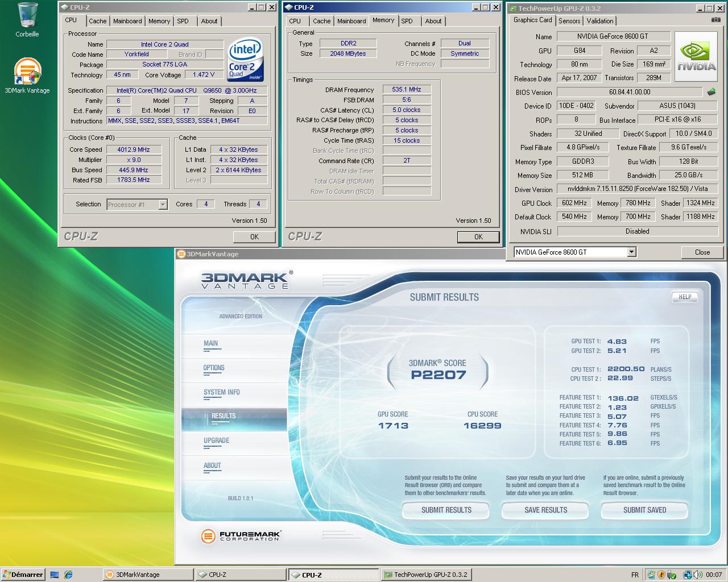The width and height of the screenshot is (728, 582).
Task: Select CPU tab in the Memory CPU-Z window
Action: [295, 21]
